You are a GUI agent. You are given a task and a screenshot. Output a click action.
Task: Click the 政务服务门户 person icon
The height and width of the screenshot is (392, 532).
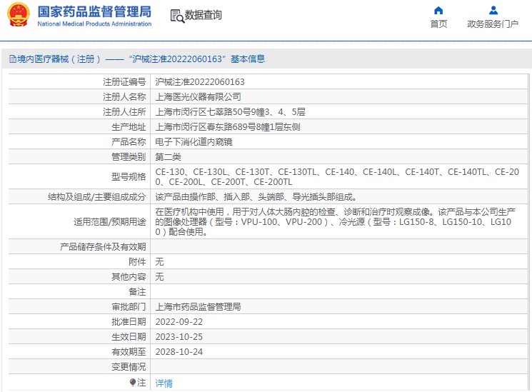pyautogui.click(x=493, y=11)
